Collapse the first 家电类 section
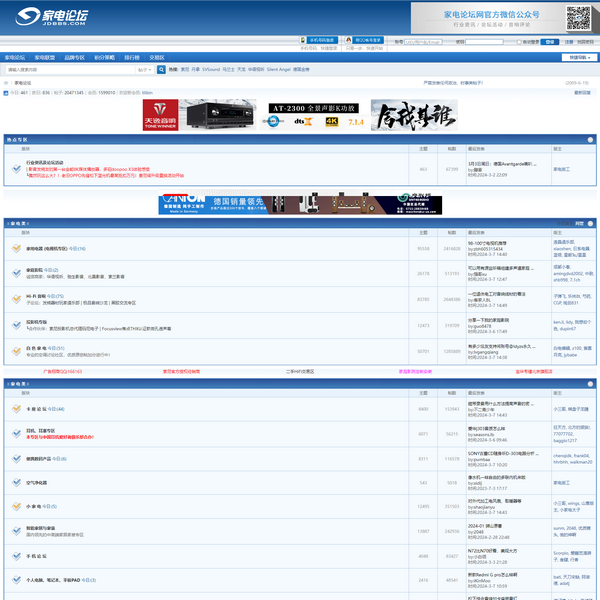Image resolution: width=600 pixels, height=600 pixels. tap(592, 223)
